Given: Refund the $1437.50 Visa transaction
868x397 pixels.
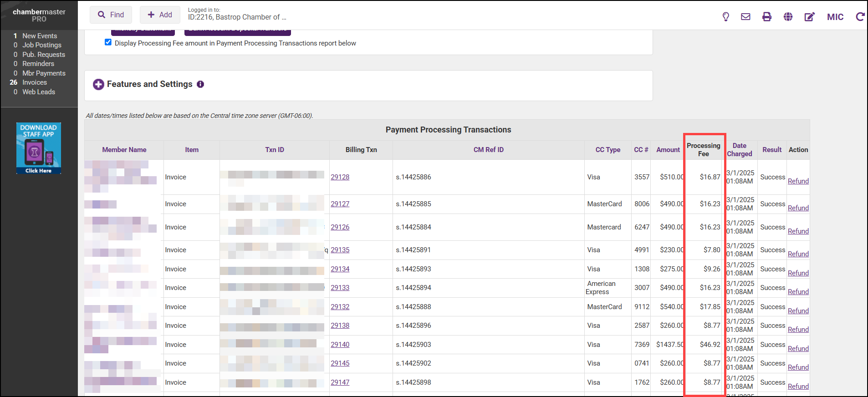Looking at the screenshot, I should (798, 349).
